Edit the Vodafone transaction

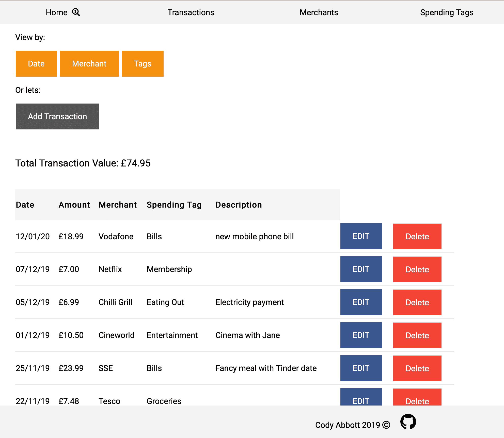[361, 236]
